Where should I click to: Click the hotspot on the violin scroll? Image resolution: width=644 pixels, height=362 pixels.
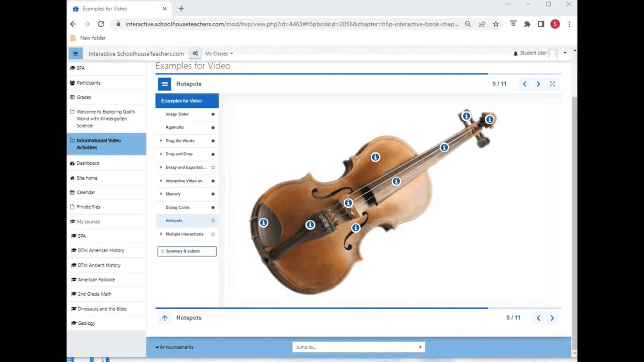pos(490,119)
